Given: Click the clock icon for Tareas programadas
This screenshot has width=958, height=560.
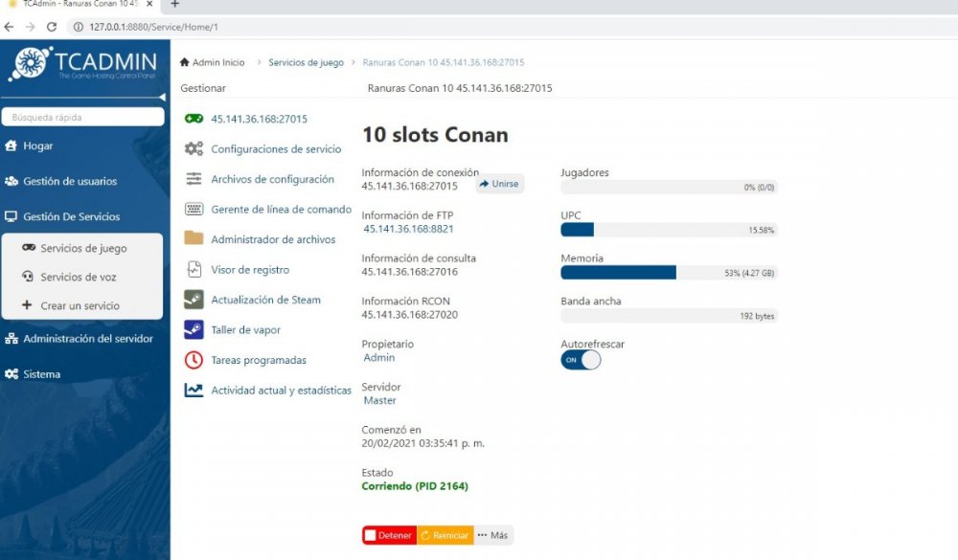Looking at the screenshot, I should pyautogui.click(x=194, y=360).
